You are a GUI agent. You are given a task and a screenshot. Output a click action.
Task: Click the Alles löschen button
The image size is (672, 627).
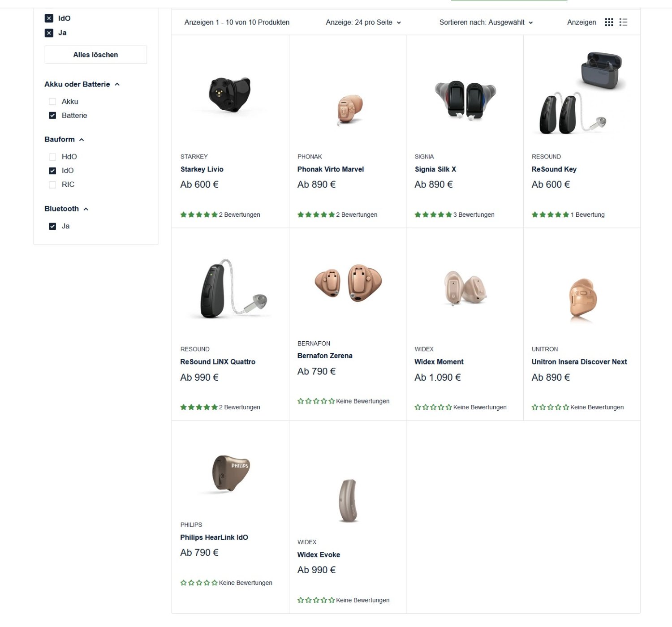[x=96, y=55]
